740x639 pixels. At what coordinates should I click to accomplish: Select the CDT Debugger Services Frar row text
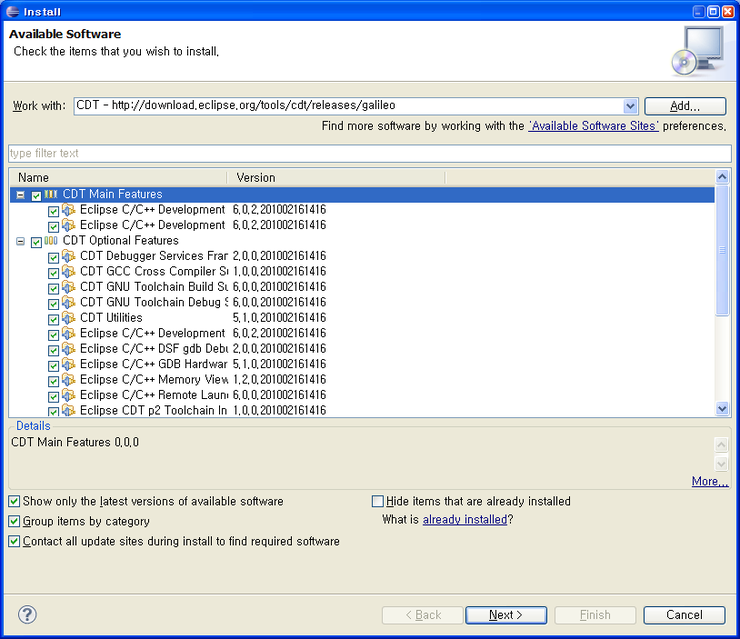pos(154,256)
